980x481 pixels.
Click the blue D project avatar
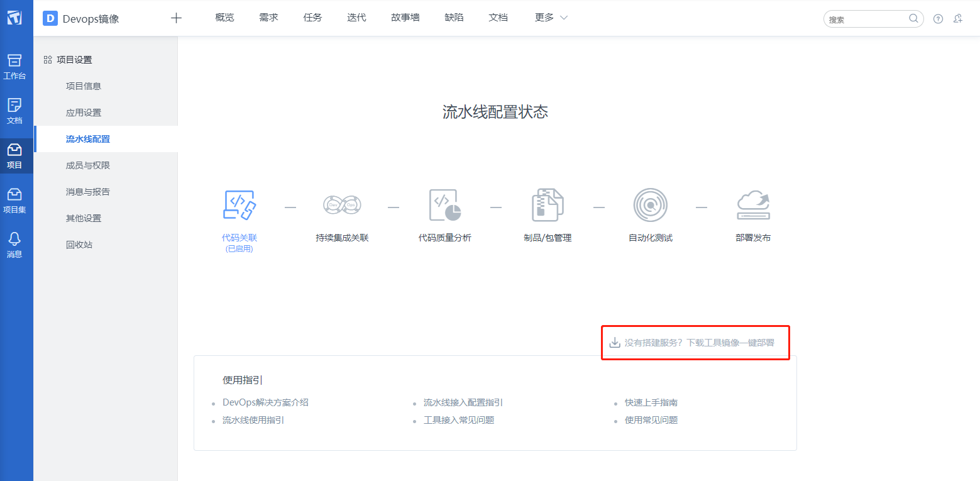(50, 18)
